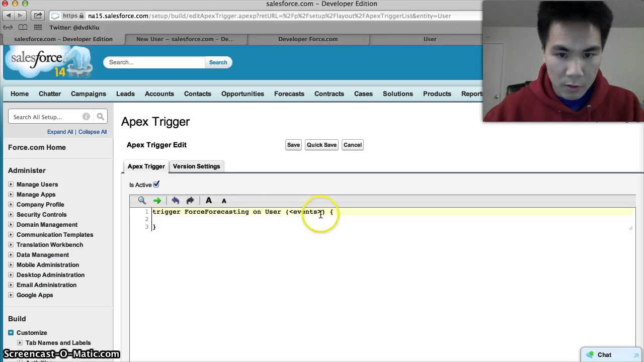Open the reading list glasses icon
The image size is (644, 362).
click(x=8, y=27)
